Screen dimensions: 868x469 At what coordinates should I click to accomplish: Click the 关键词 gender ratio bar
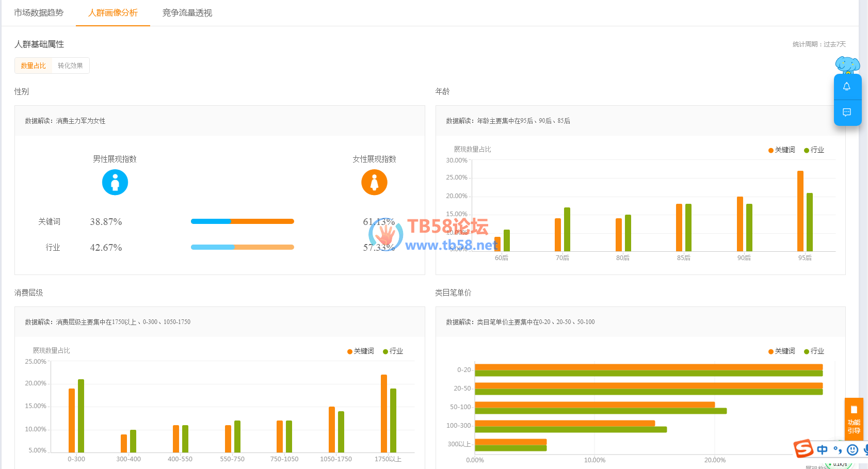(x=242, y=221)
